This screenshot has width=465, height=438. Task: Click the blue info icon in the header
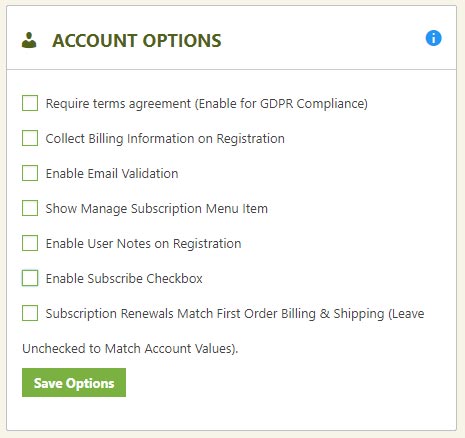tap(433, 38)
